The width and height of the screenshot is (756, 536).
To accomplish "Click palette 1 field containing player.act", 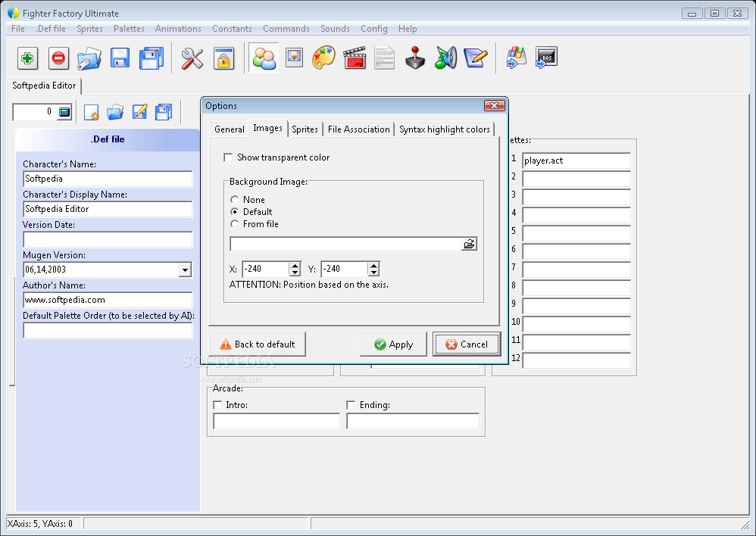I will pyautogui.click(x=576, y=160).
